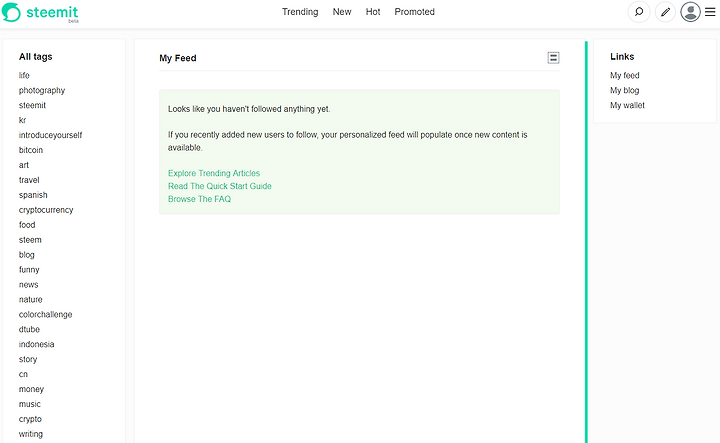The height and width of the screenshot is (443, 720).
Task: Open the user avatar profile icon
Action: click(690, 12)
